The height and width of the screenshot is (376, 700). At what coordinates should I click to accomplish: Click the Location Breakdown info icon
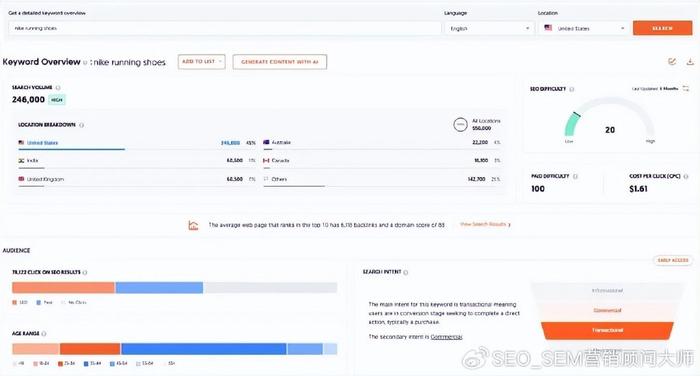click(x=82, y=125)
